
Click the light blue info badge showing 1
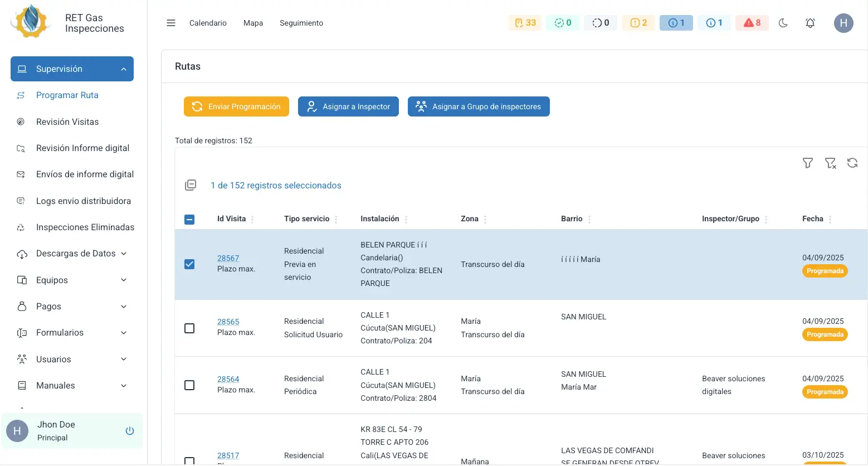pos(714,23)
